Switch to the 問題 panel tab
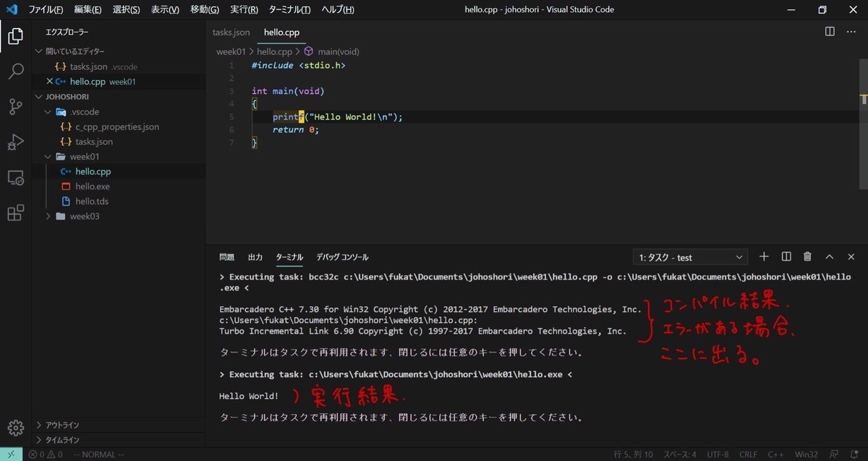The height and width of the screenshot is (461, 868). [226, 257]
